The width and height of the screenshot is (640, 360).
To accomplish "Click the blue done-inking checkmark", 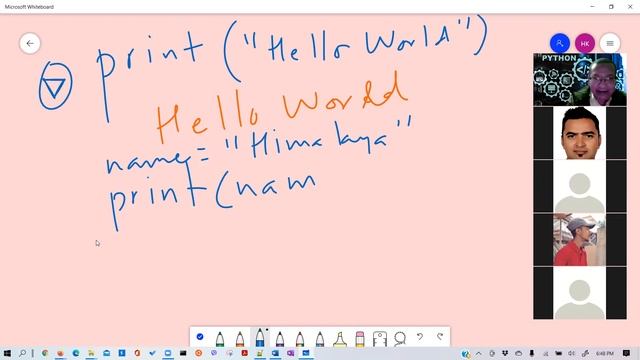I will (200, 337).
